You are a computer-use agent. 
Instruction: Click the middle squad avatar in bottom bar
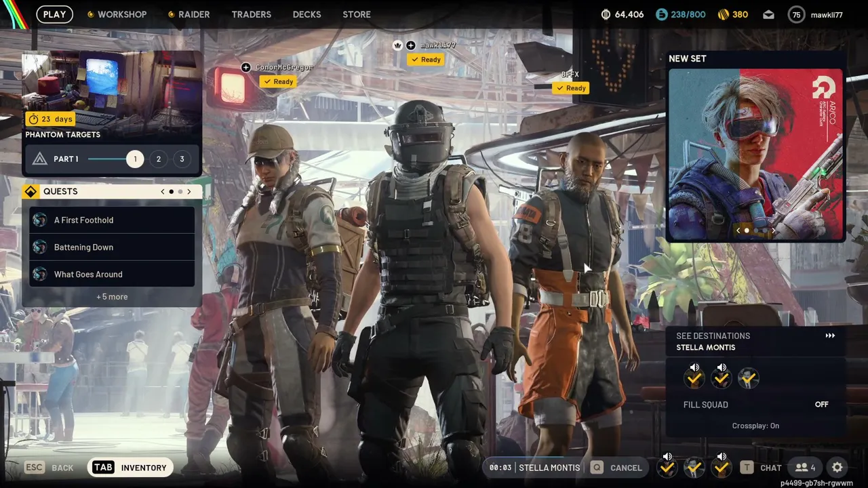click(694, 468)
